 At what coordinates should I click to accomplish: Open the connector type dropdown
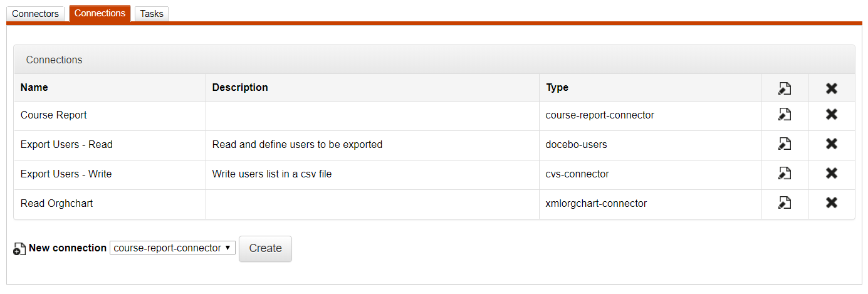172,248
